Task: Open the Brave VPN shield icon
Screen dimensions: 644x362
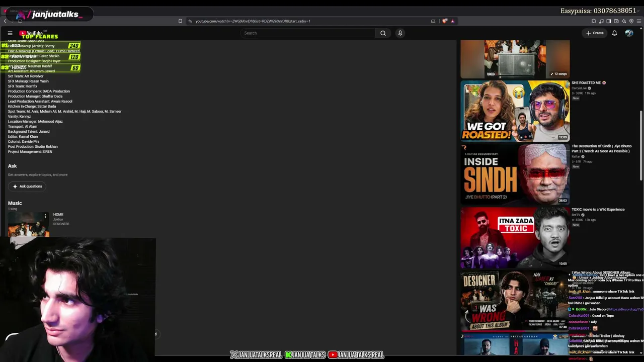Action: (631, 21)
